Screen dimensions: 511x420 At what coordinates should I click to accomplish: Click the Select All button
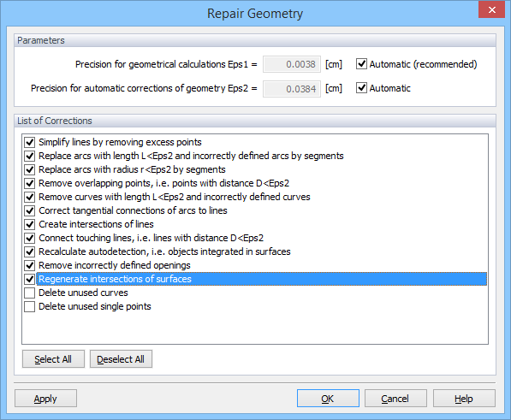coord(53,358)
